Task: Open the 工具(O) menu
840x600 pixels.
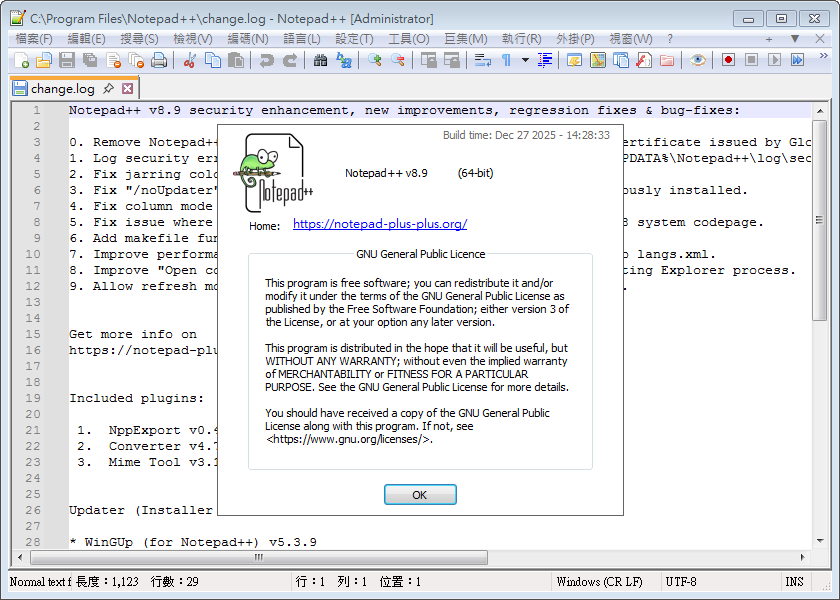Action: (x=409, y=39)
